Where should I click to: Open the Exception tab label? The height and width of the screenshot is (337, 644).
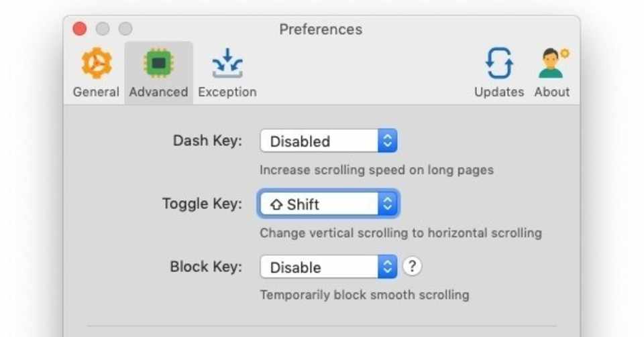coord(227,92)
